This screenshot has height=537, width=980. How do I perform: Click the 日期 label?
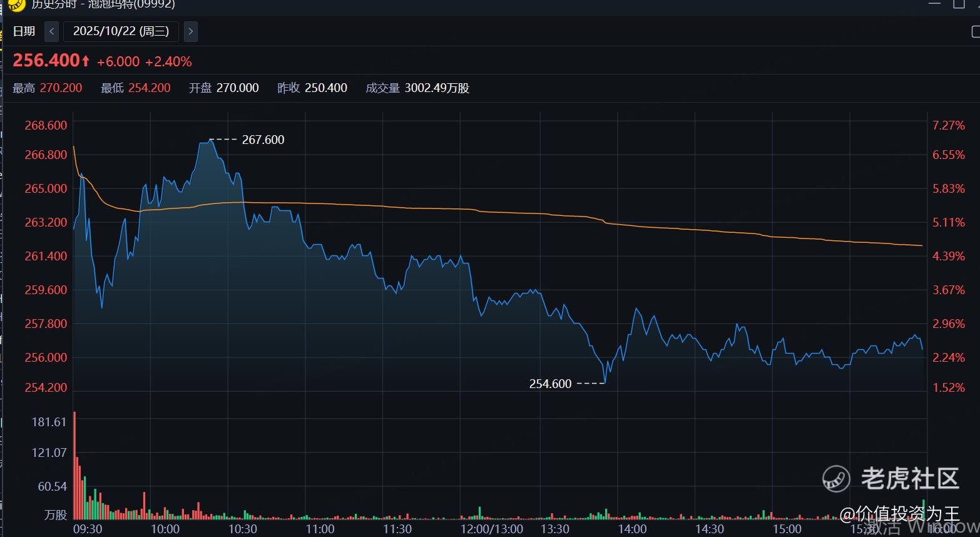24,31
